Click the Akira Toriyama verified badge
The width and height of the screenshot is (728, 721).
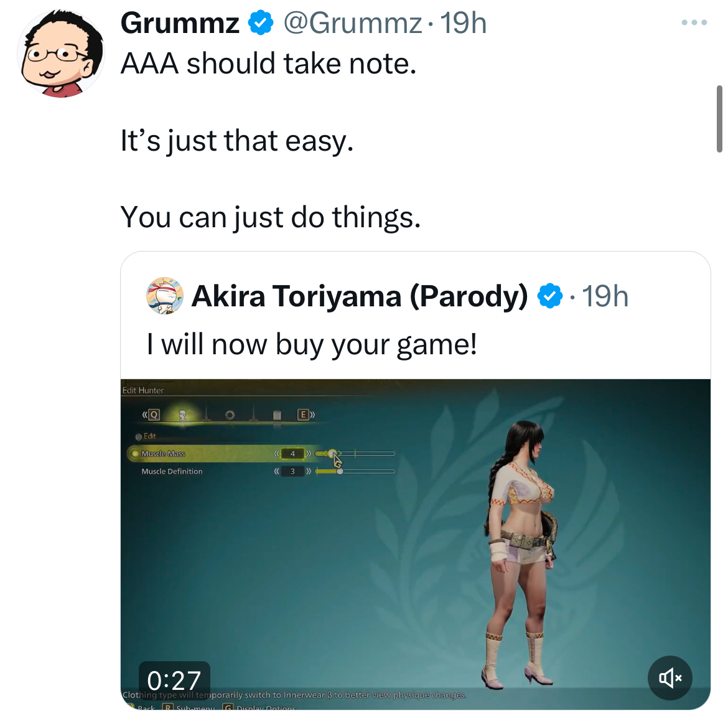pos(549,296)
